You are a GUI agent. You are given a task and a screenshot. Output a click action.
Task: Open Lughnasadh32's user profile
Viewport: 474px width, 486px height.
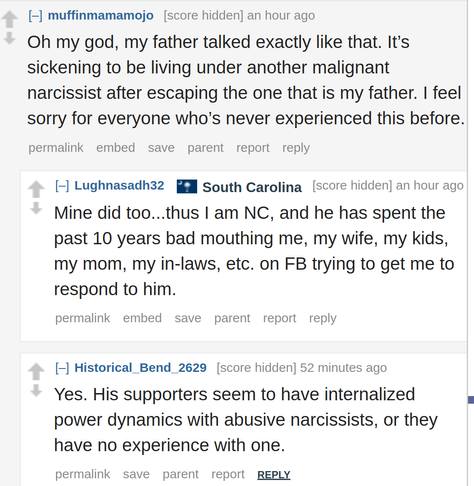[x=119, y=185]
